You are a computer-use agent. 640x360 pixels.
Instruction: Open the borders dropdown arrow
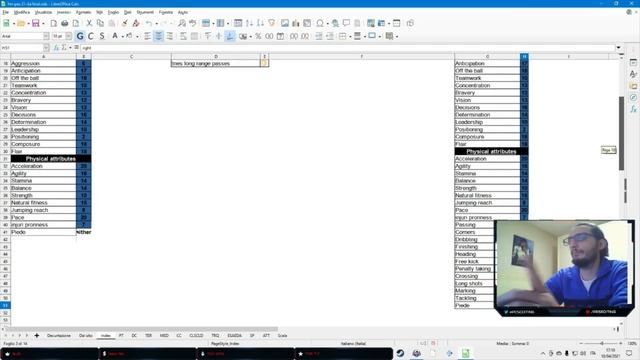(x=350, y=36)
